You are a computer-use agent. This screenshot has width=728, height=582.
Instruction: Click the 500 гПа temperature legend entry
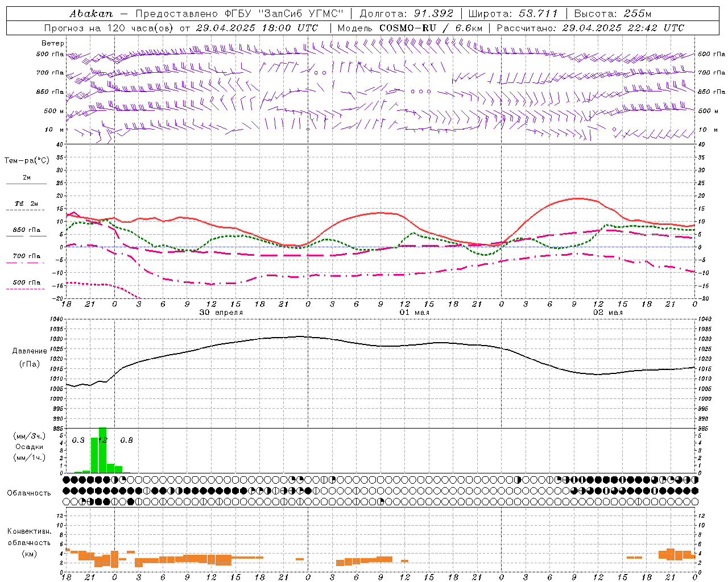tap(26, 282)
